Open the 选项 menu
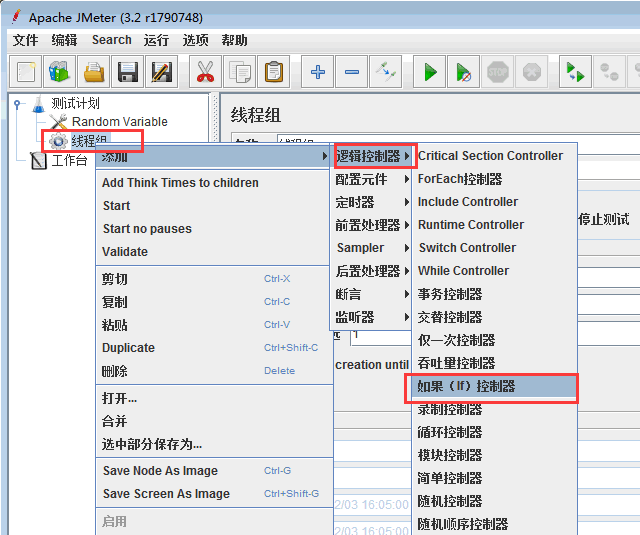 196,40
